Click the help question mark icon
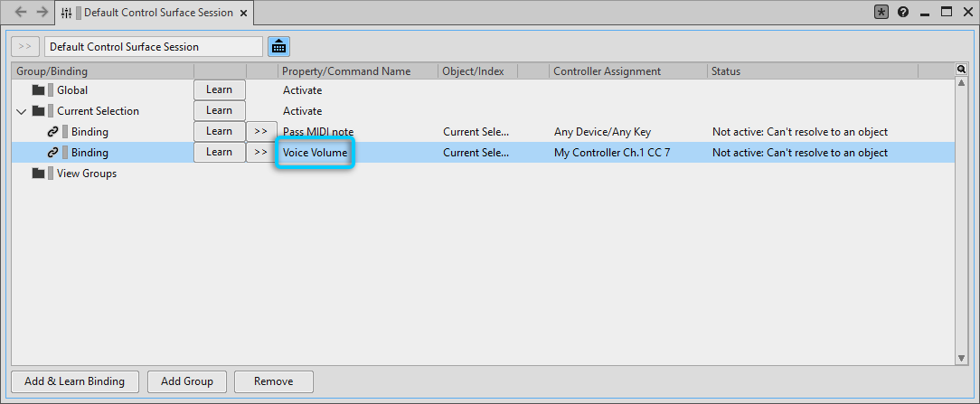The width and height of the screenshot is (980, 404). coord(903,13)
